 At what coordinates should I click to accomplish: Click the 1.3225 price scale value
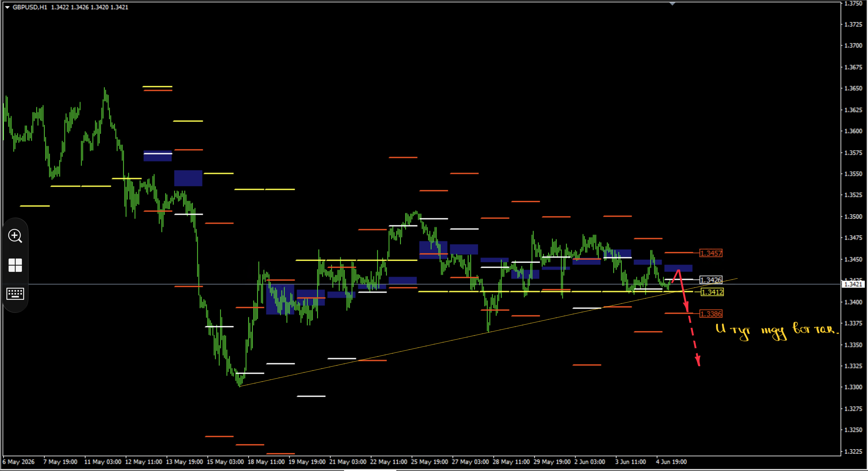[x=853, y=451]
